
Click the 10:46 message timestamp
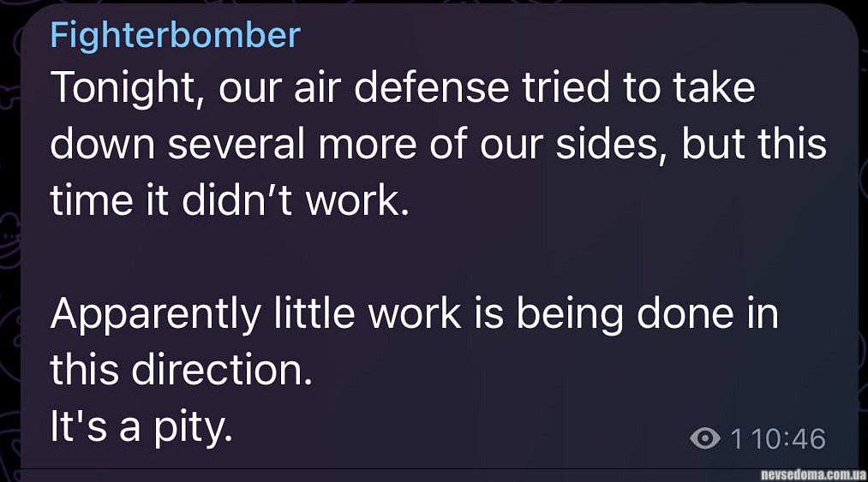click(x=790, y=439)
